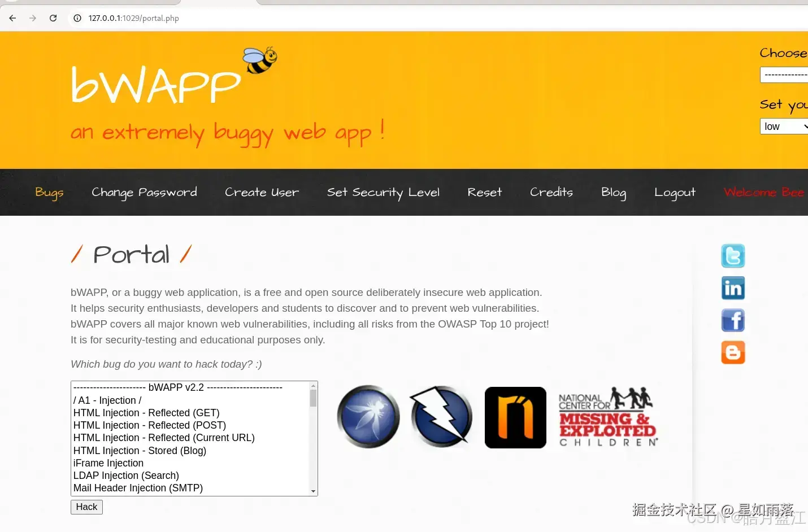Screen dimensions: 808x532
Task: Select iFrame Injection in the bug list
Action: pos(108,463)
